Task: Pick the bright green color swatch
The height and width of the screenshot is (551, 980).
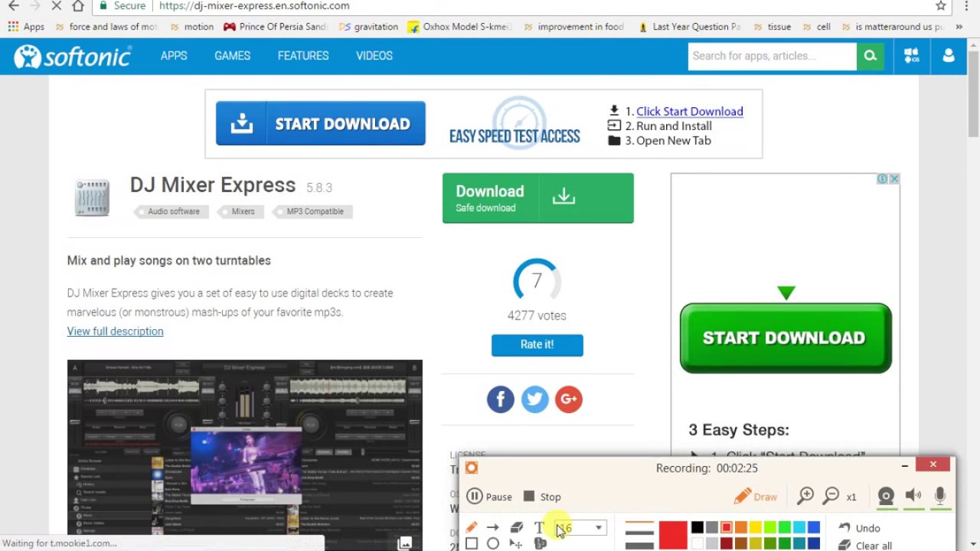Action: point(785,527)
